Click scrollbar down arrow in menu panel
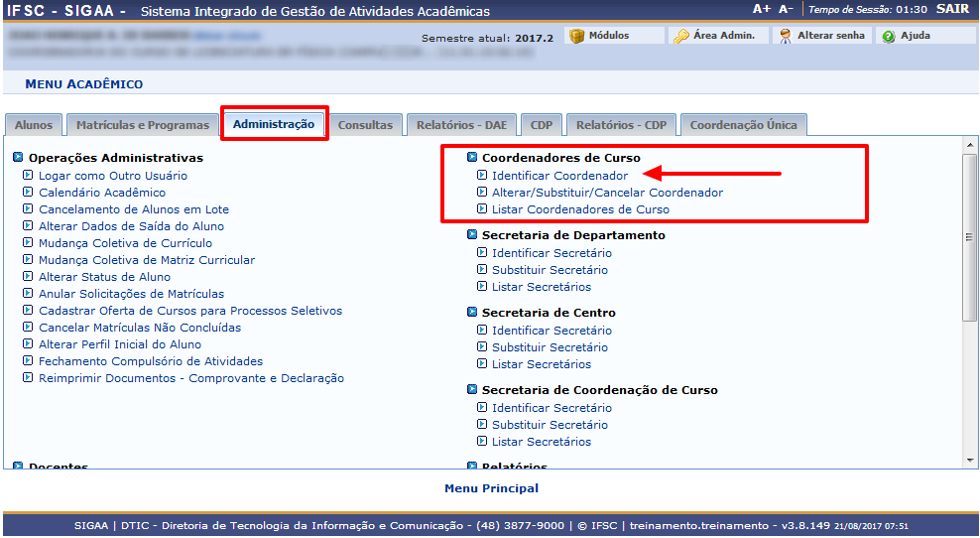The width and height of the screenshot is (980, 538). tap(970, 459)
